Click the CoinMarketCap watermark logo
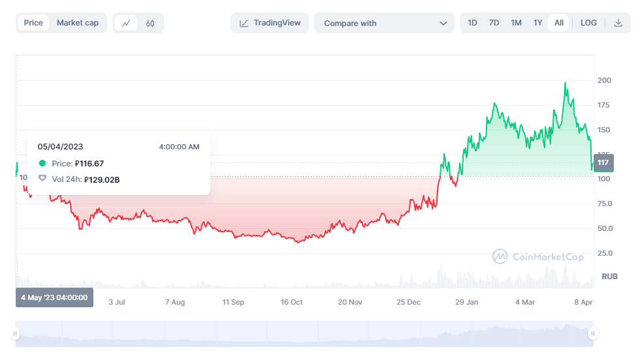Screen dimensions: 638x364 500,256
